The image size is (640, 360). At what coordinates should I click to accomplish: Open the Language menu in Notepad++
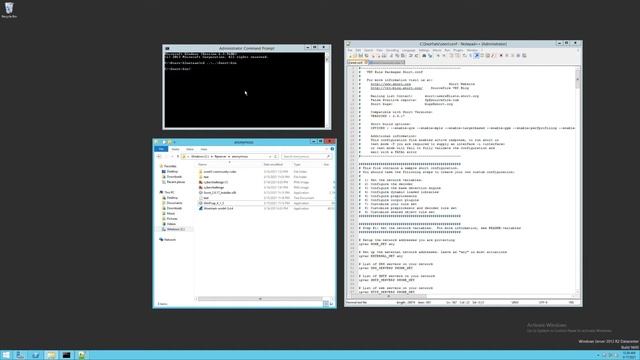click(409, 50)
